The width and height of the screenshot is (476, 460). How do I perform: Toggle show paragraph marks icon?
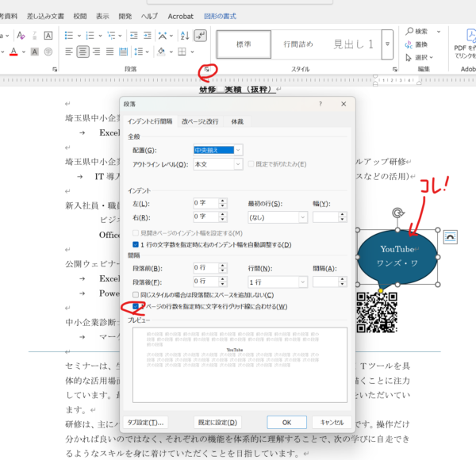(x=201, y=35)
